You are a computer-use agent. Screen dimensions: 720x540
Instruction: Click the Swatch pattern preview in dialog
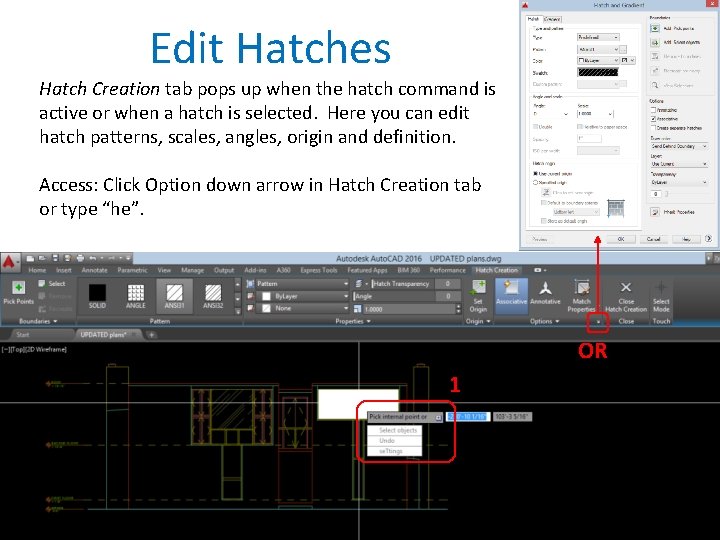point(598,72)
